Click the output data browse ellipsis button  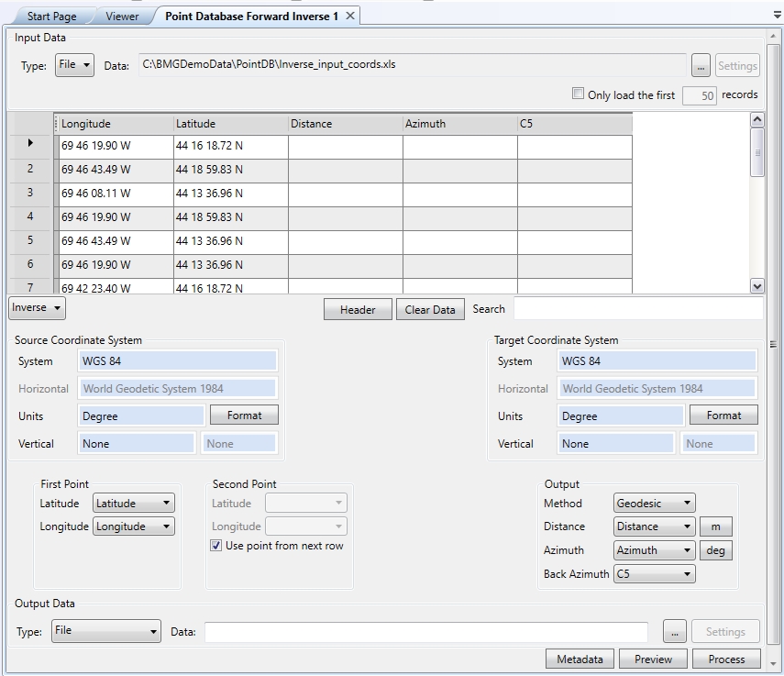674,632
